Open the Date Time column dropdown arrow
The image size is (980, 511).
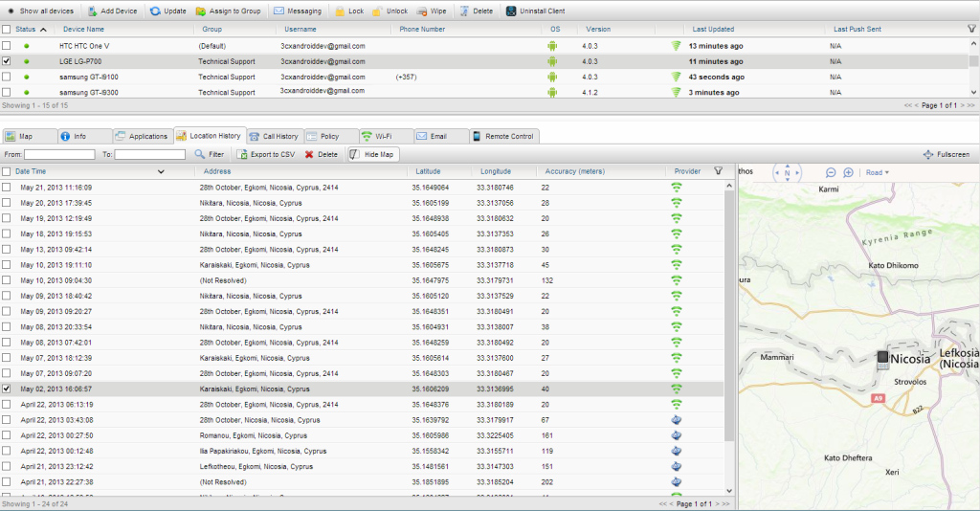[161, 172]
